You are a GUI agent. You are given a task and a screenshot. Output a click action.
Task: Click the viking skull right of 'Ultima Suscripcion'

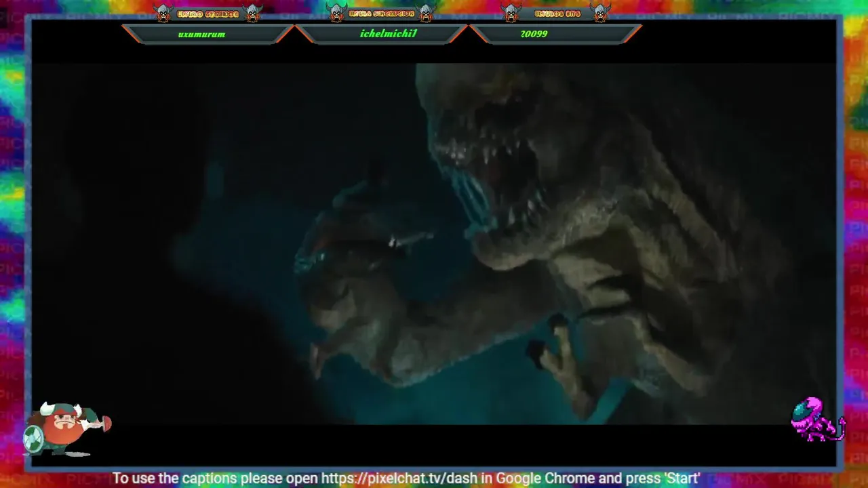(x=426, y=13)
